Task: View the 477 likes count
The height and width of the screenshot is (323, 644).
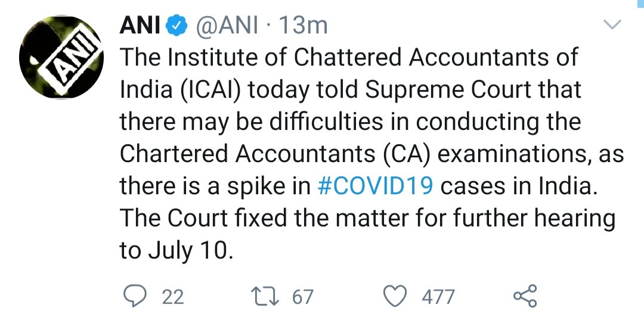Action: (x=438, y=297)
